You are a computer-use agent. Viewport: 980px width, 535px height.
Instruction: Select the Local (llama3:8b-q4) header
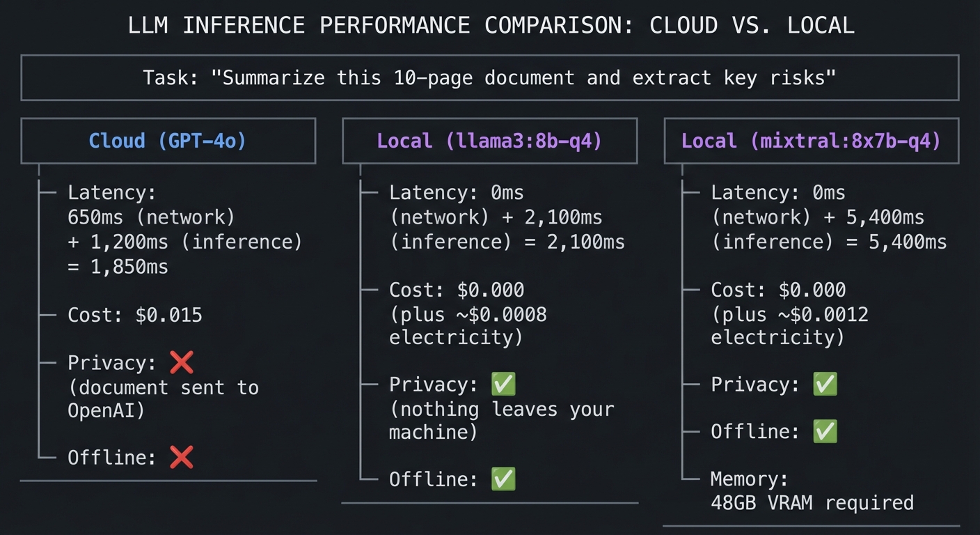pos(489,141)
